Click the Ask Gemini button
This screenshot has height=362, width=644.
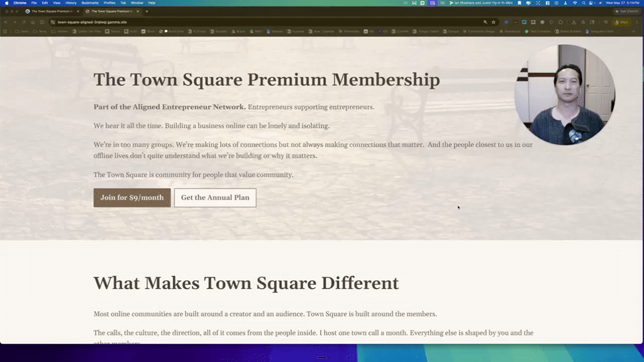(627, 11)
